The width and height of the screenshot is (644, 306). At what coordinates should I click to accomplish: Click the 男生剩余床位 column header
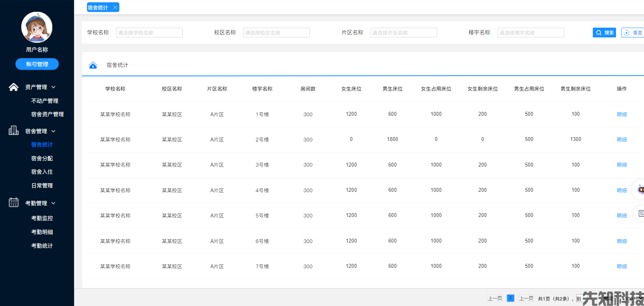tap(576, 89)
